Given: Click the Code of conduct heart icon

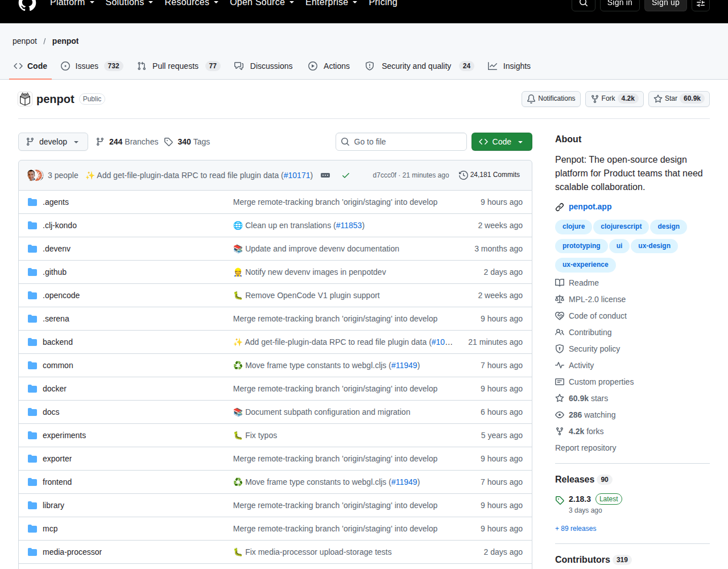Looking at the screenshot, I should pos(560,316).
